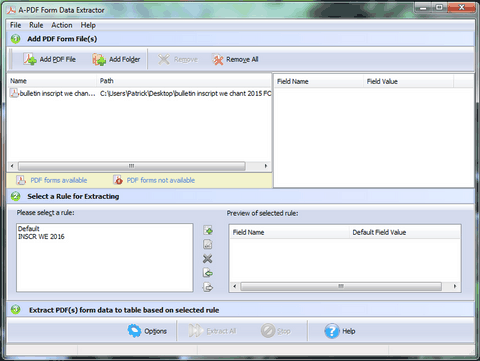The height and width of the screenshot is (361, 480).
Task: Open the File menu
Action: (15, 25)
